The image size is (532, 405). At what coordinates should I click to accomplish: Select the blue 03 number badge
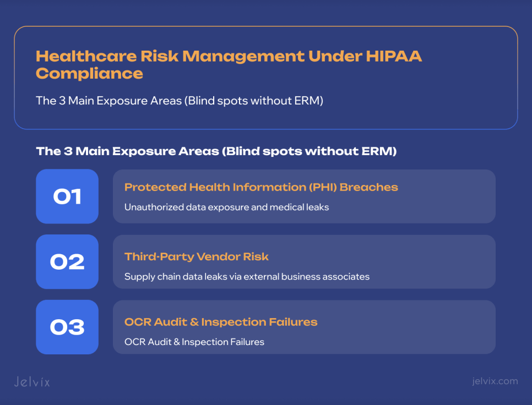67,327
